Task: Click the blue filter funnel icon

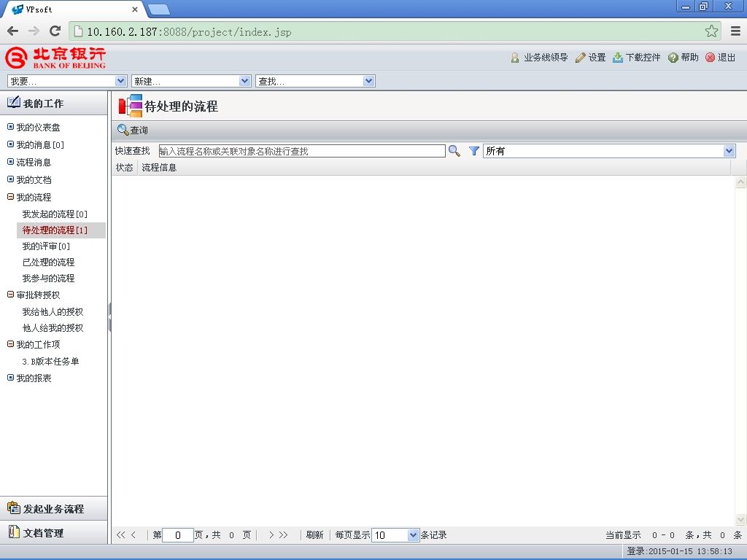Action: 473,151
